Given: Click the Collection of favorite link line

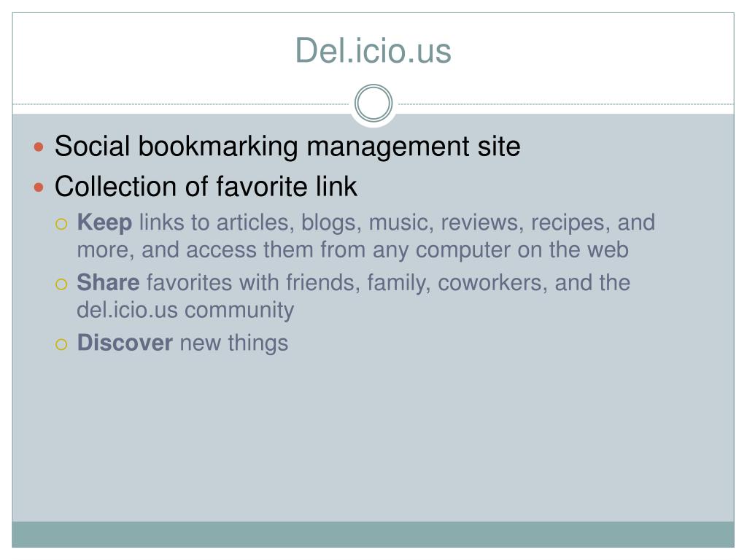Looking at the screenshot, I should click(206, 186).
